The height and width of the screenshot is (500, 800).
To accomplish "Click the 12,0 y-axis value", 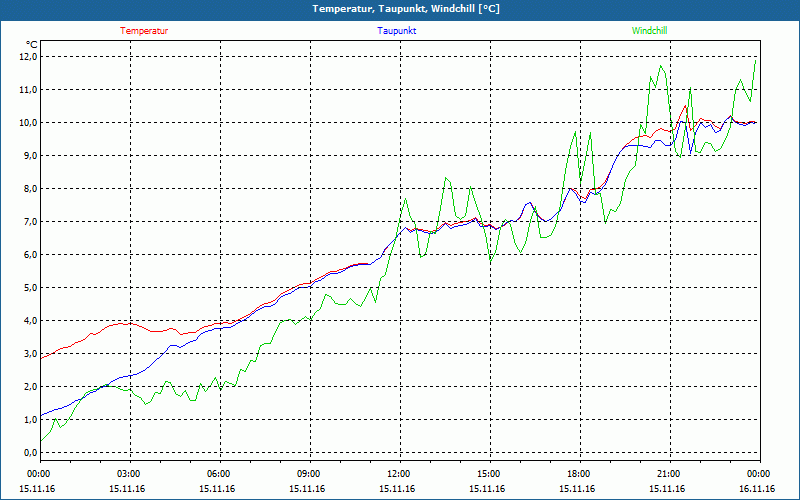I will [28, 57].
